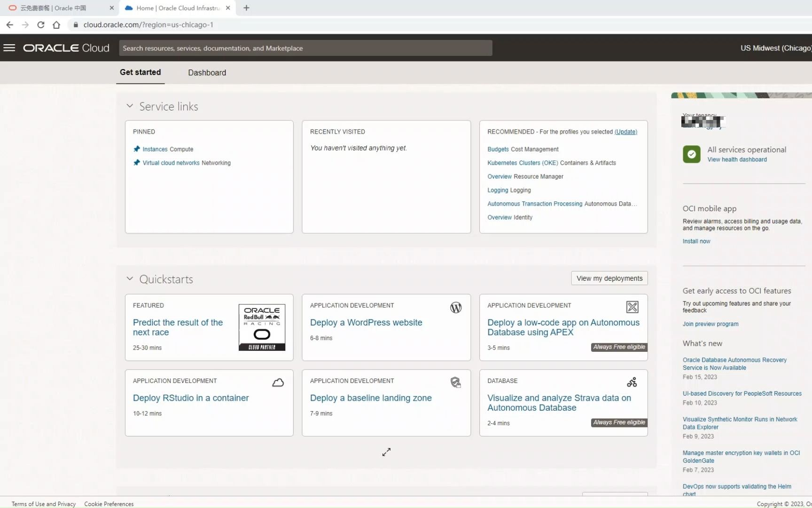Unpin the Instances pin icon
812x508 pixels.
tap(137, 149)
